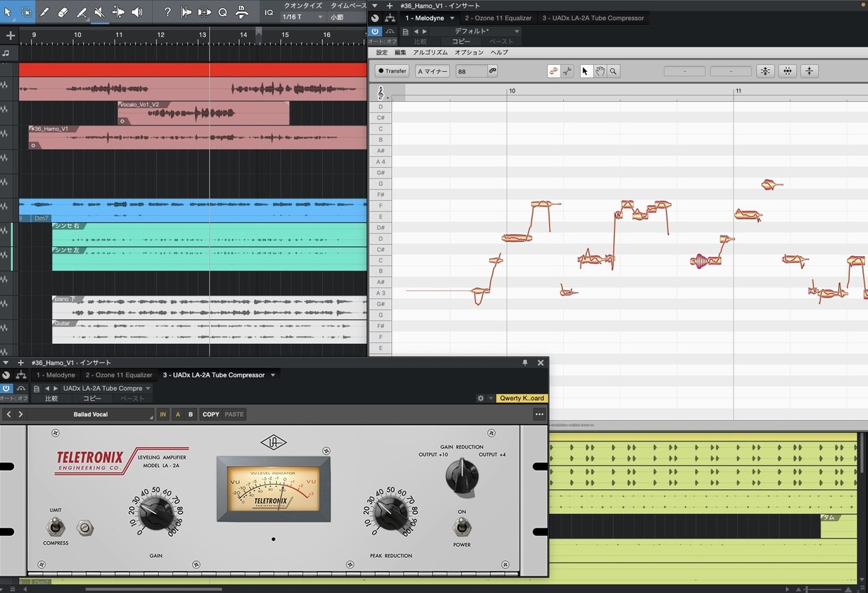Switch to 3 - UADx LA-2A tab in Melodyne window
Screen dimensions: 868x593
point(593,18)
